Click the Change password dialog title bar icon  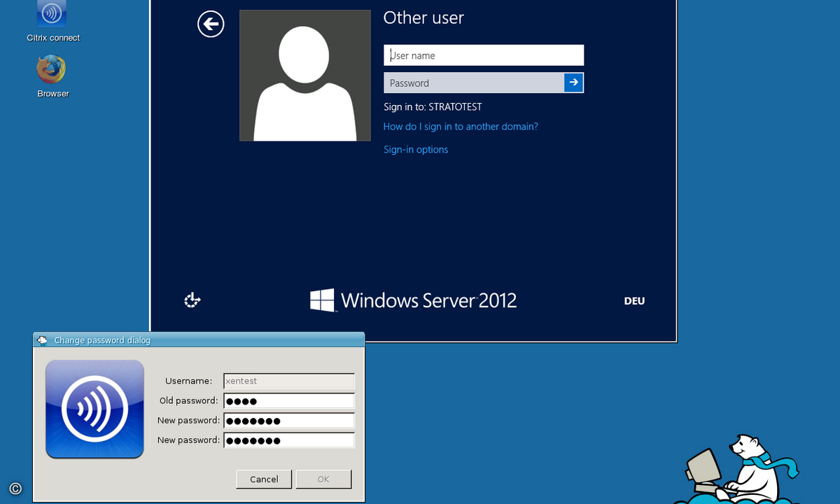coord(42,340)
